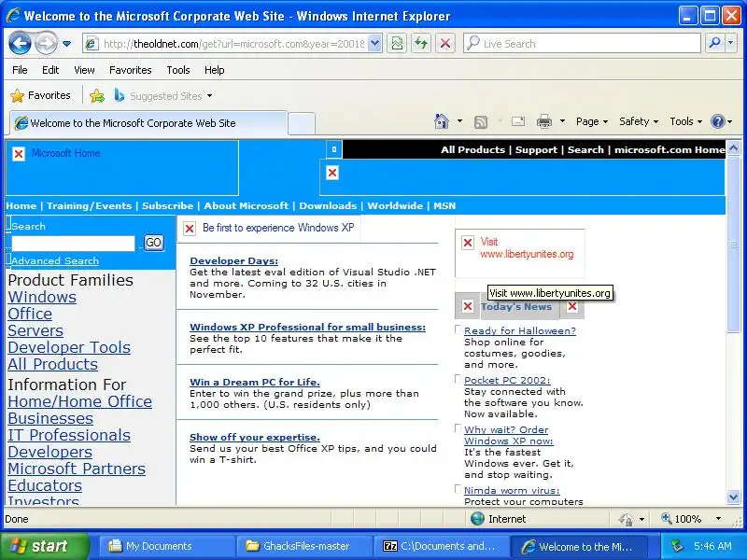747x560 pixels.
Task: Go back with the Back arrow button
Action: 20,43
